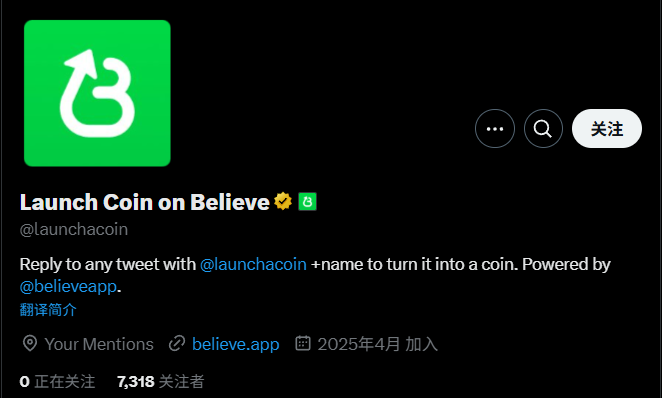Click the chain link icon
The width and height of the screenshot is (662, 398).
point(177,344)
